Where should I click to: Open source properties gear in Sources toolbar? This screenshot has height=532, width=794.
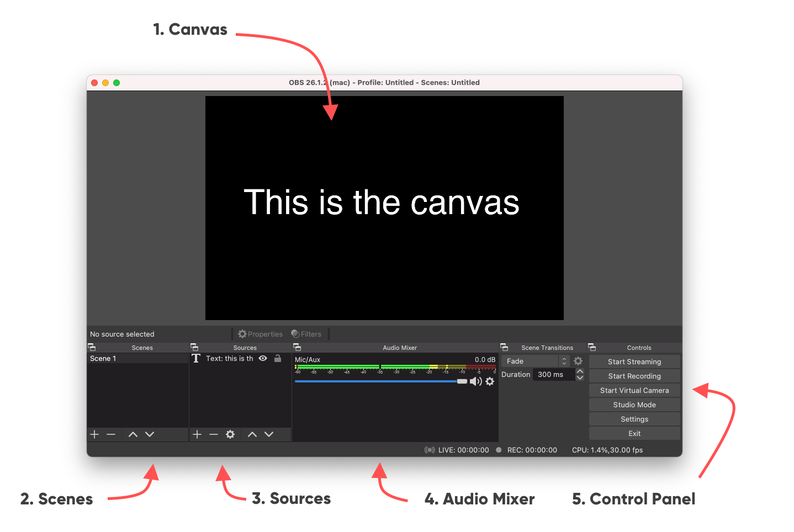(230, 434)
